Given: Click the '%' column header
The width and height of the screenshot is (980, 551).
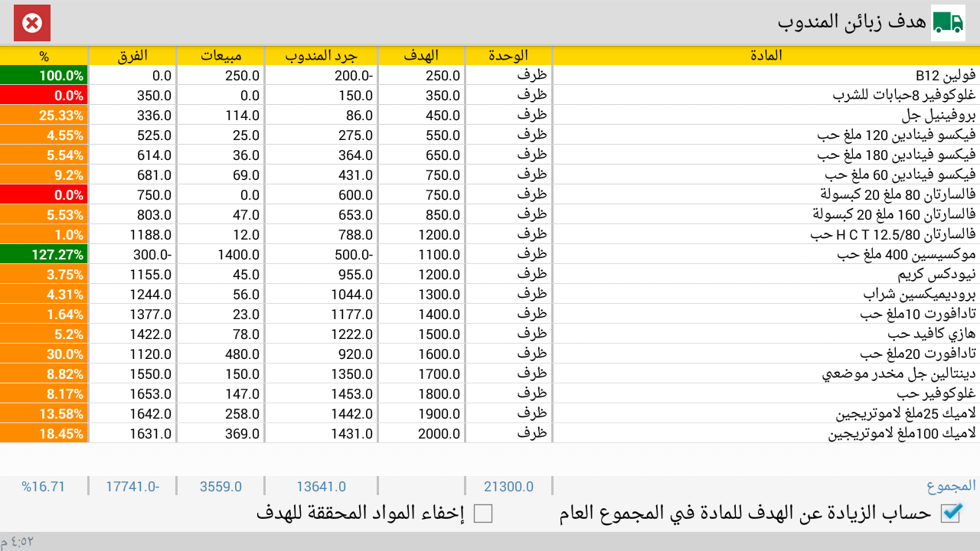Looking at the screenshot, I should (44, 55).
